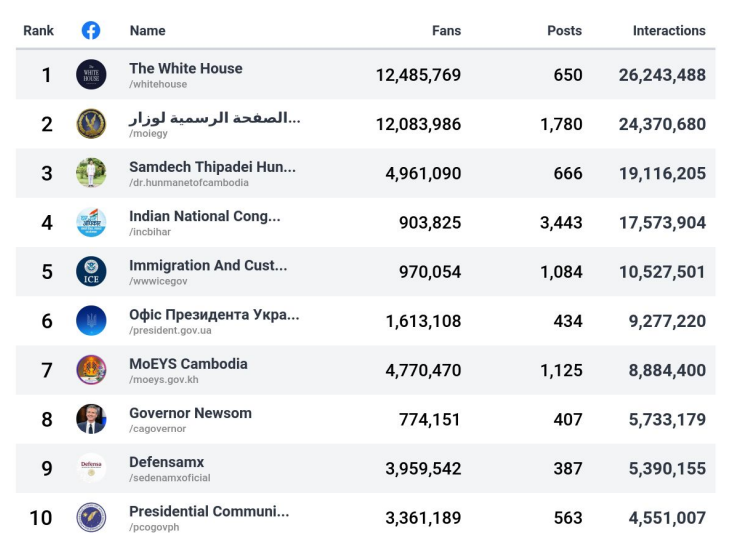Click the ICE page logo avatar
Viewport: 737px width, 550px height.
click(x=91, y=271)
